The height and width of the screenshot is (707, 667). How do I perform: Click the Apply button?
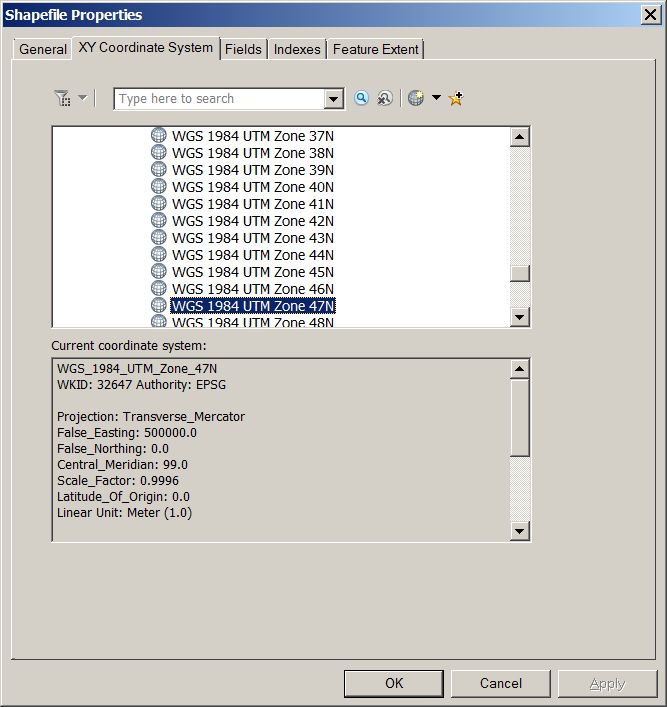[x=607, y=683]
